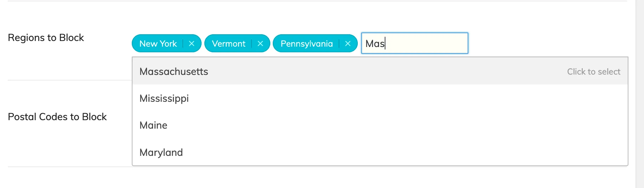Click the 'Regions to Block' label

point(46,37)
